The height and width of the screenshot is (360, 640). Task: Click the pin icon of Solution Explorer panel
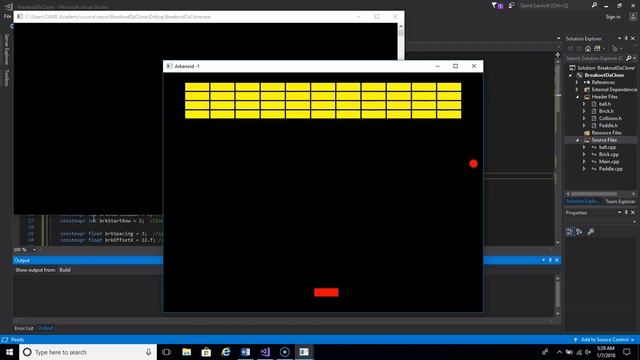click(626, 38)
